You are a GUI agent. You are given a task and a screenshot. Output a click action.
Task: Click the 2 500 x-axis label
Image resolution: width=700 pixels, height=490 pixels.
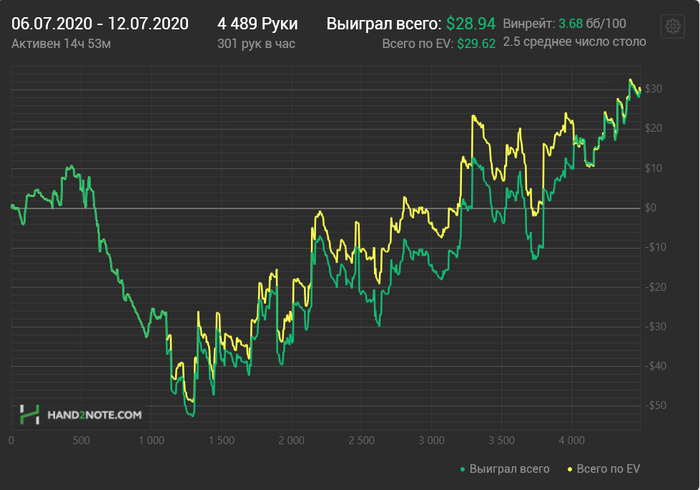[x=362, y=441]
